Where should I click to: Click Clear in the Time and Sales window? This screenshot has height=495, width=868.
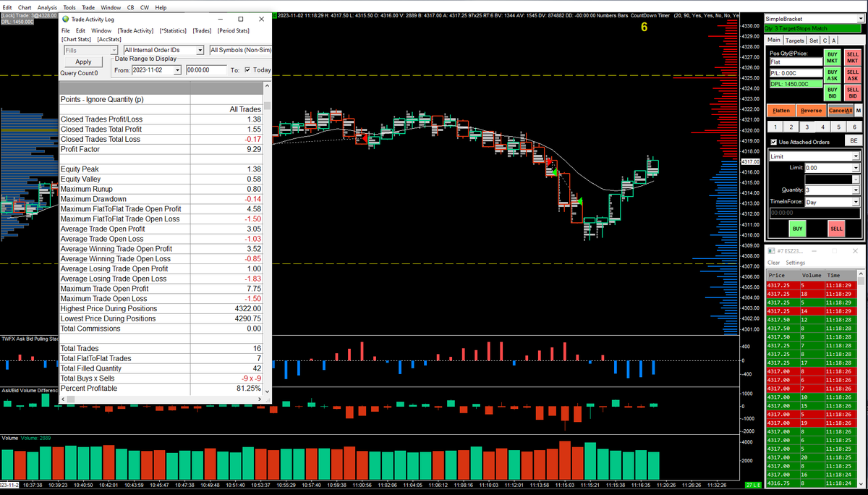point(774,263)
